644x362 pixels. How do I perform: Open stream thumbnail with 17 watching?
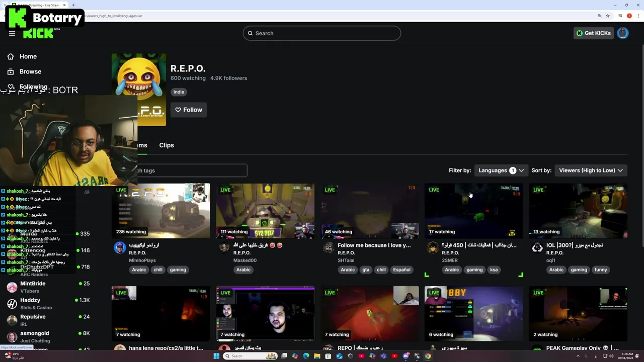tap(474, 211)
